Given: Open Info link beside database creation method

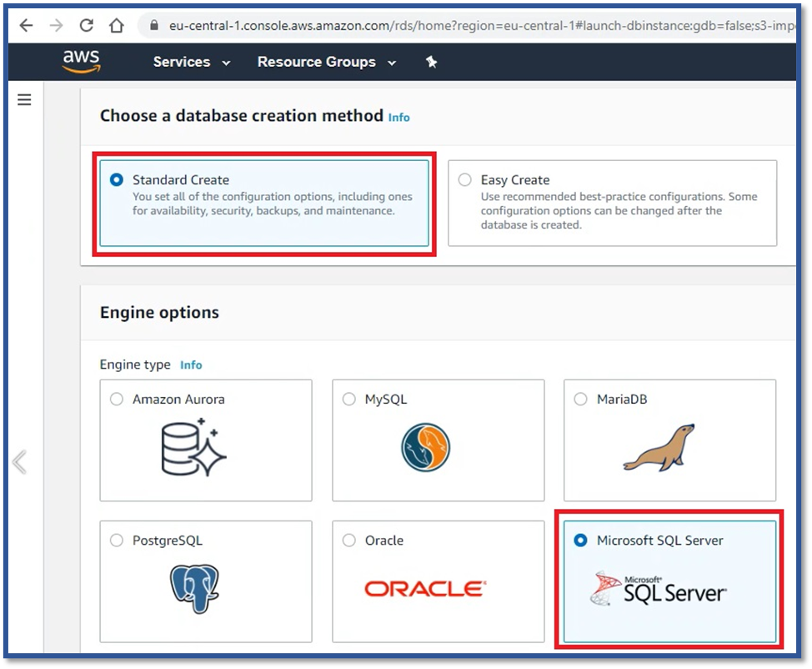Looking at the screenshot, I should [x=398, y=118].
